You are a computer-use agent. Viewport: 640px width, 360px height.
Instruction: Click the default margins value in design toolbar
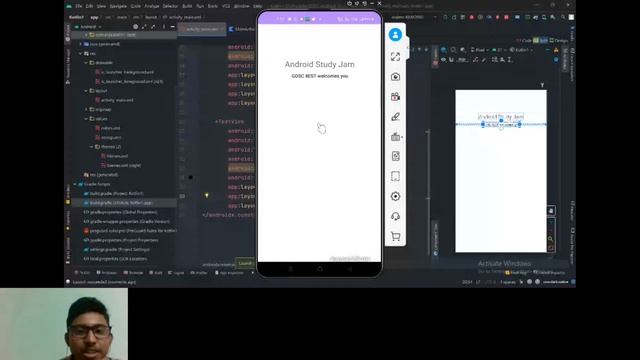[462, 60]
